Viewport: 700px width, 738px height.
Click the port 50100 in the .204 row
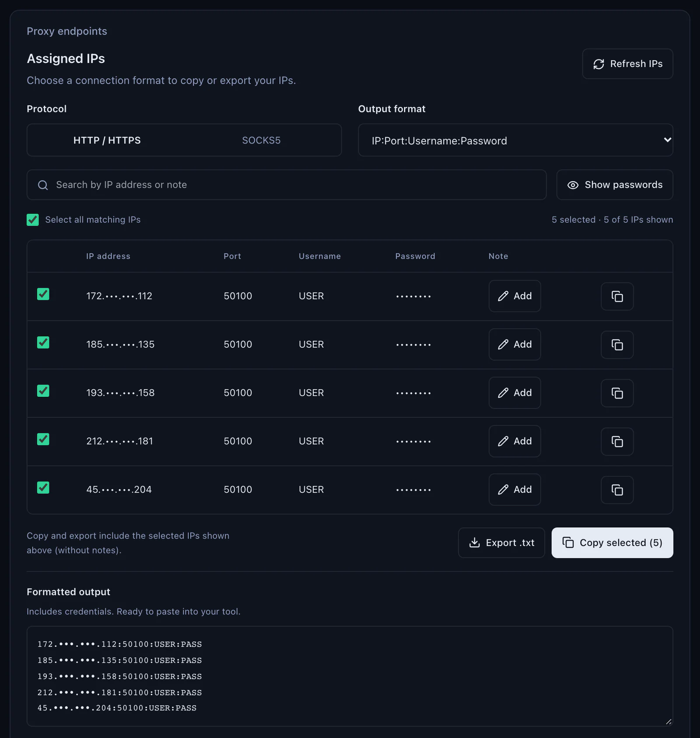(238, 490)
